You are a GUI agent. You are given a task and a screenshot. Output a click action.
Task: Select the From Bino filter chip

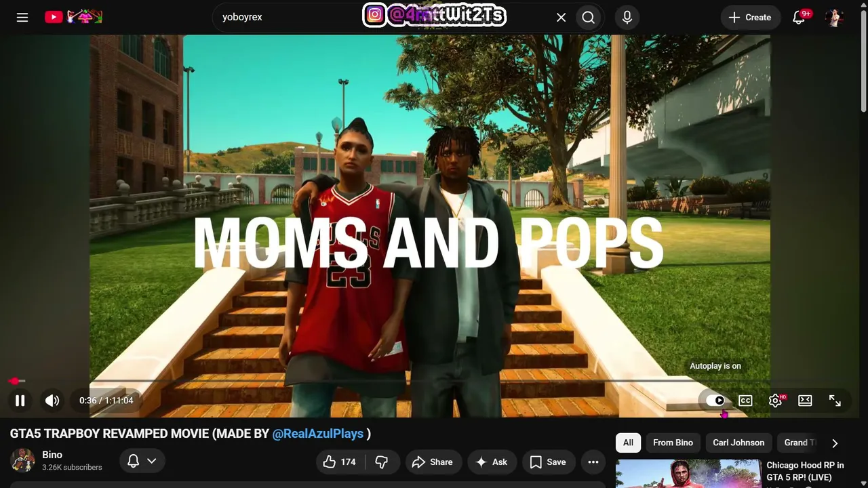pyautogui.click(x=673, y=443)
